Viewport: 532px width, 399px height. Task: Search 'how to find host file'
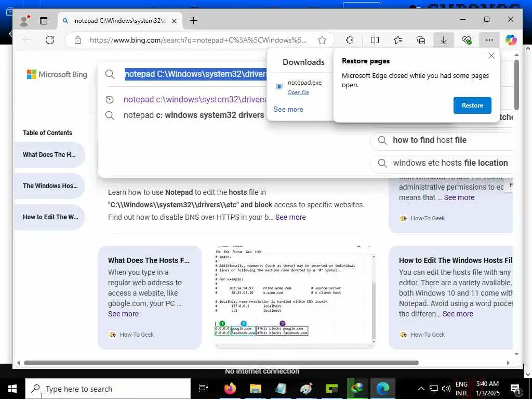[x=441, y=140]
